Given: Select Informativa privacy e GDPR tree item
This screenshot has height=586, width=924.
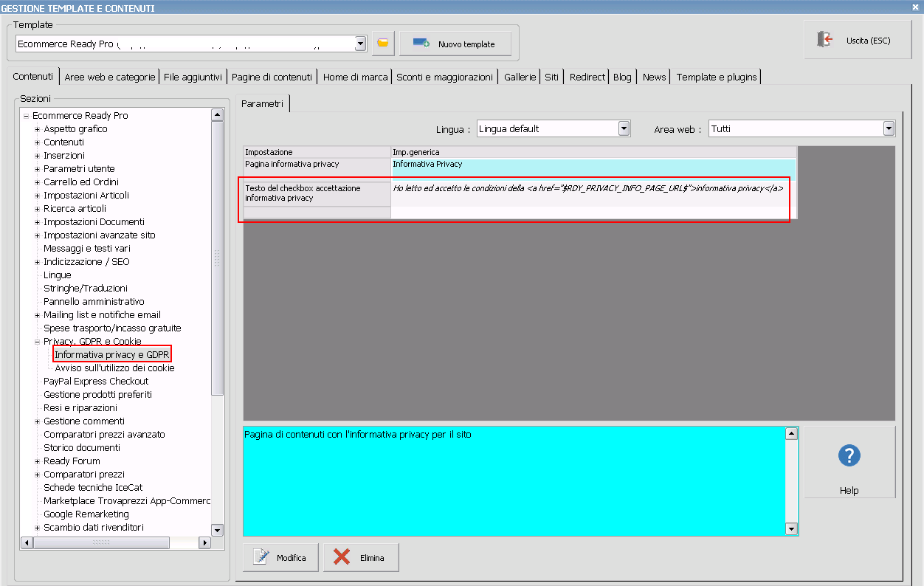Looking at the screenshot, I should point(112,355).
